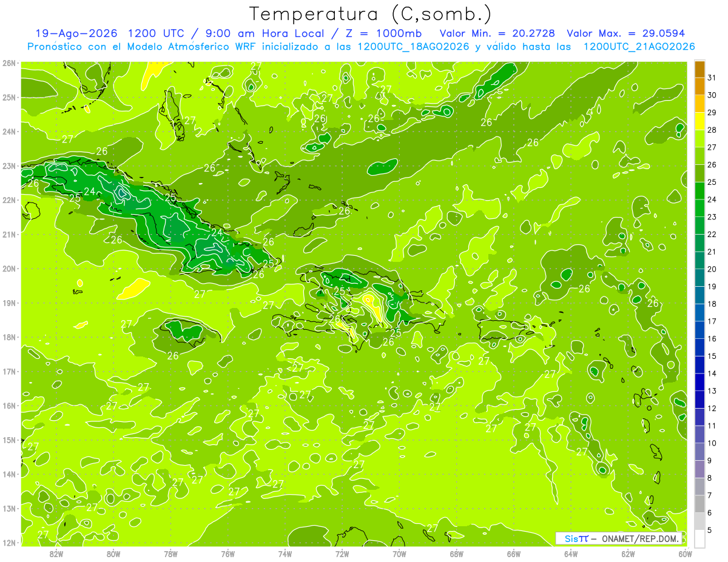The width and height of the screenshot is (728, 562).
Task: Click the lime swatch between 27 and 28
Action: pos(699,138)
